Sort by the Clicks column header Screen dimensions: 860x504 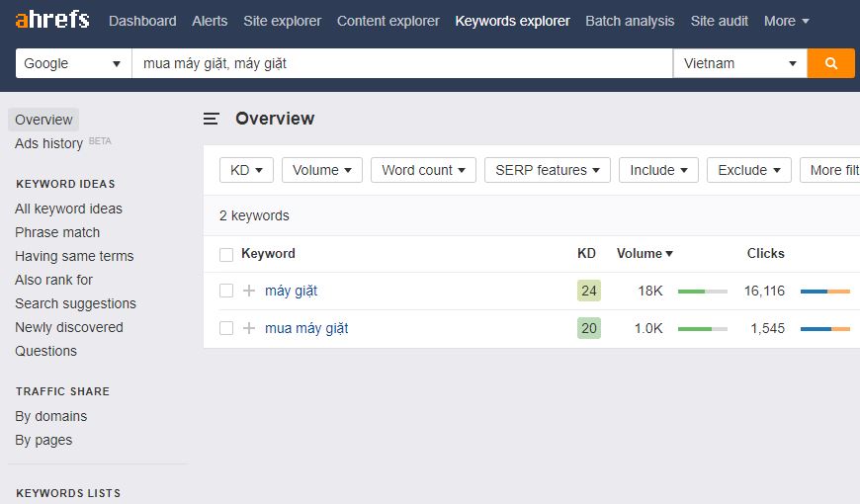pyautogui.click(x=766, y=253)
